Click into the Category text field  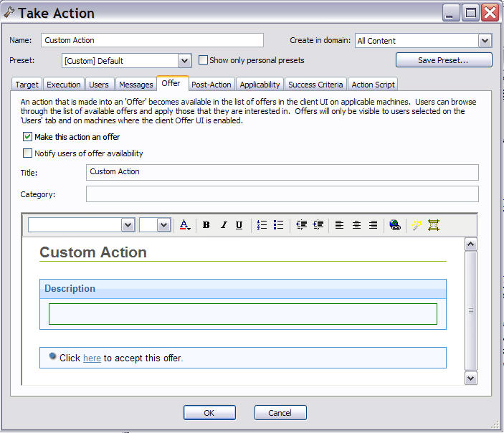click(x=282, y=194)
